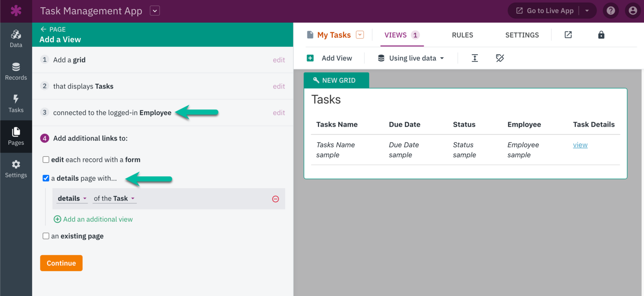Open the page preview in a new window
This screenshot has height=296, width=644.
(568, 35)
